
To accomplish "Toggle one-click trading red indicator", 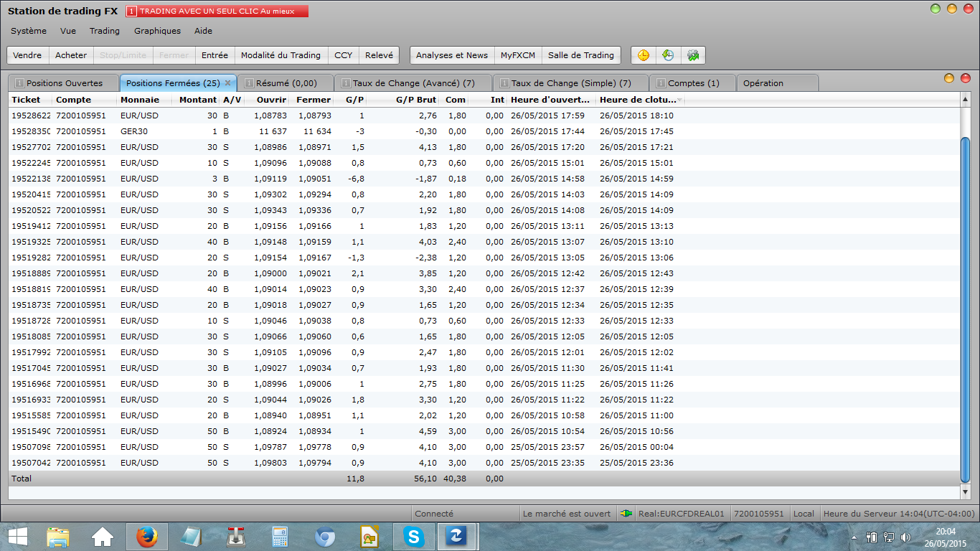I will tap(131, 11).
